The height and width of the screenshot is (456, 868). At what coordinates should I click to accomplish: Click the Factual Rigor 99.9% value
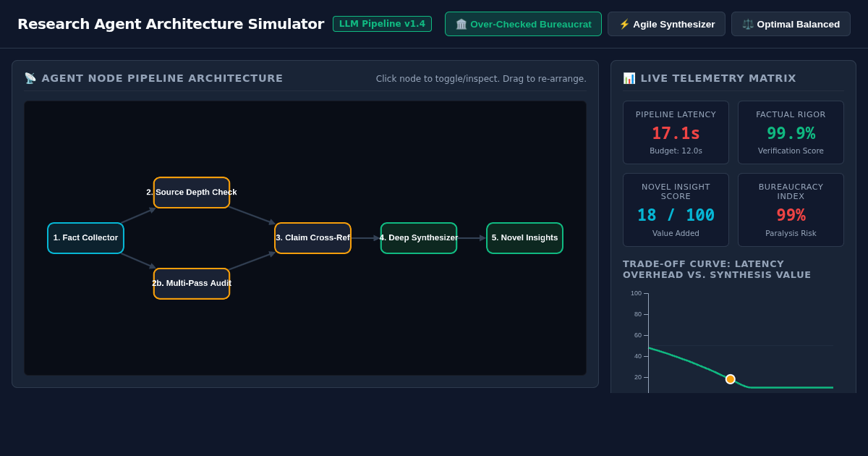[791, 134]
